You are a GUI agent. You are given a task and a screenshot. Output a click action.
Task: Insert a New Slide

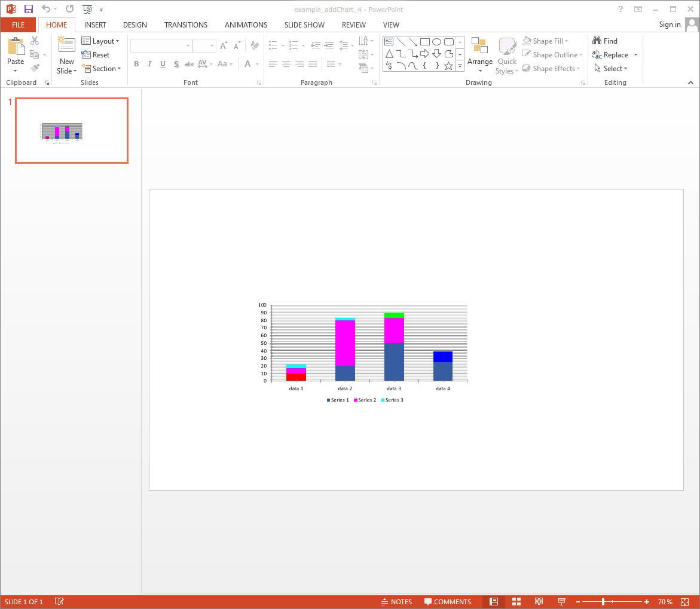pyautogui.click(x=66, y=47)
